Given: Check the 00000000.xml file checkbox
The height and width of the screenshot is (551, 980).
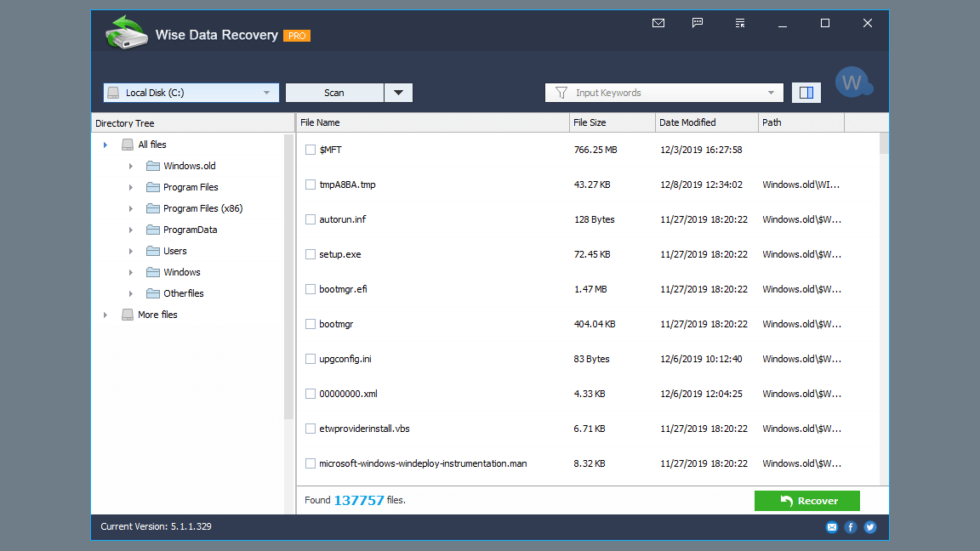Looking at the screenshot, I should (x=310, y=394).
